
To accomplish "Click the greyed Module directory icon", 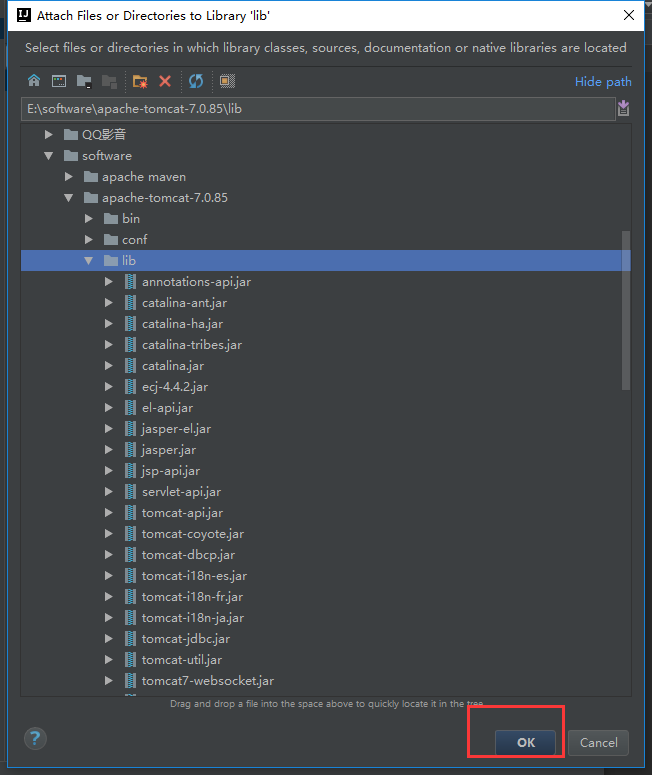I will click(x=109, y=82).
